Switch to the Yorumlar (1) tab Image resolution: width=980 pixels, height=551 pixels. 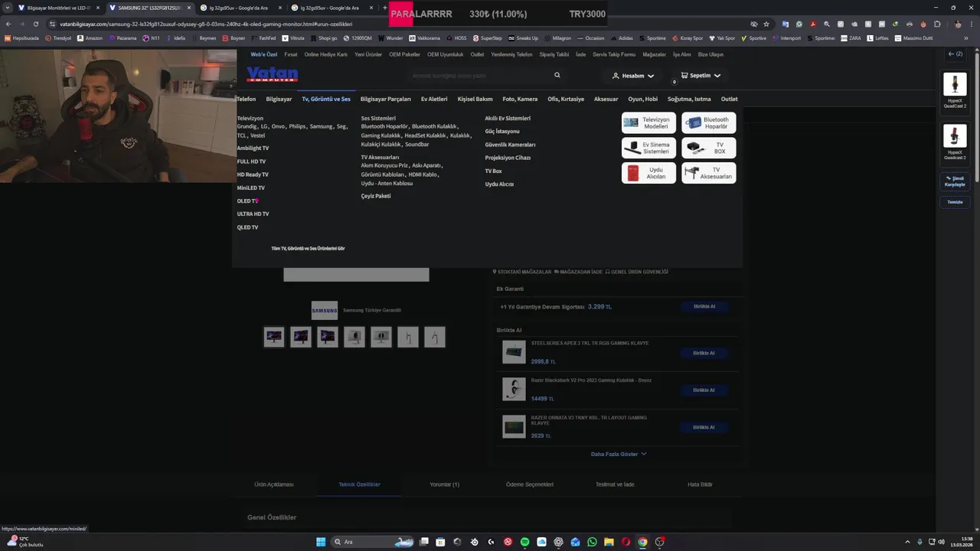pos(444,484)
